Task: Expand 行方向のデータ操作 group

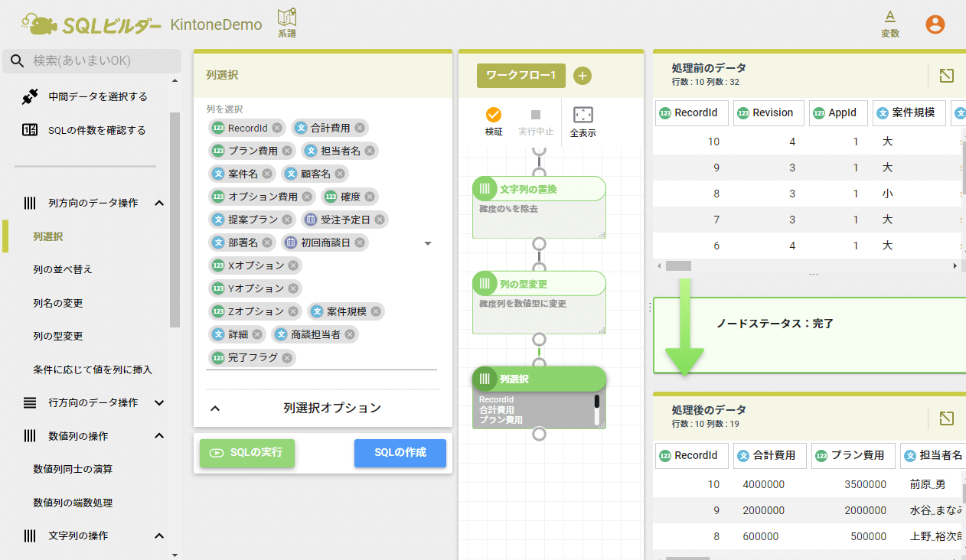Action: 159,402
